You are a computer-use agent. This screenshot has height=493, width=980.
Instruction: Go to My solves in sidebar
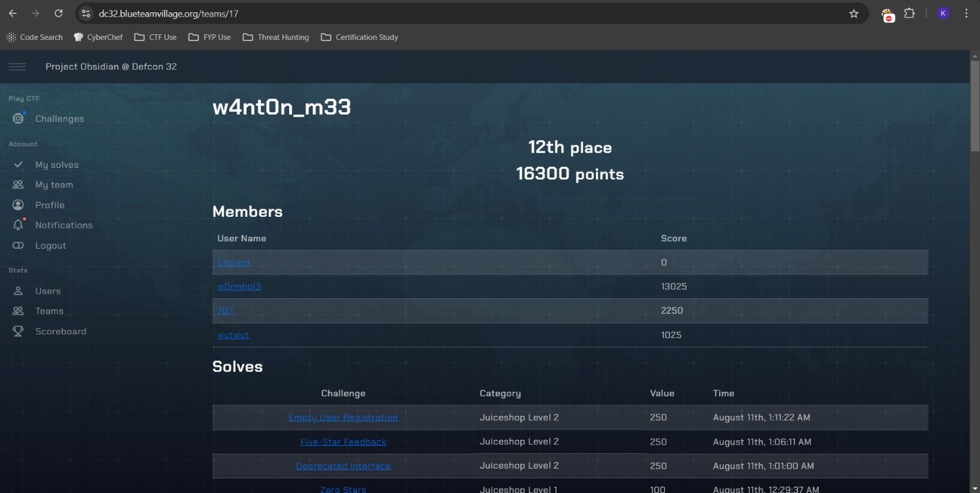tap(57, 165)
